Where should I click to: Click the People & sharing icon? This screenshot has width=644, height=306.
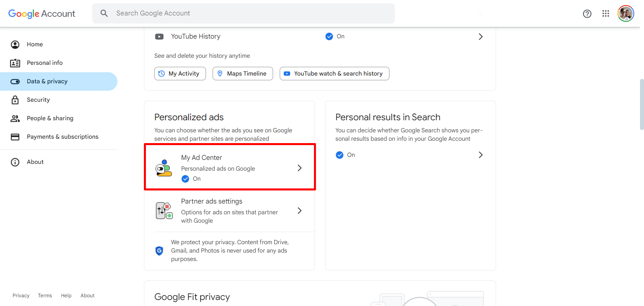click(15, 118)
